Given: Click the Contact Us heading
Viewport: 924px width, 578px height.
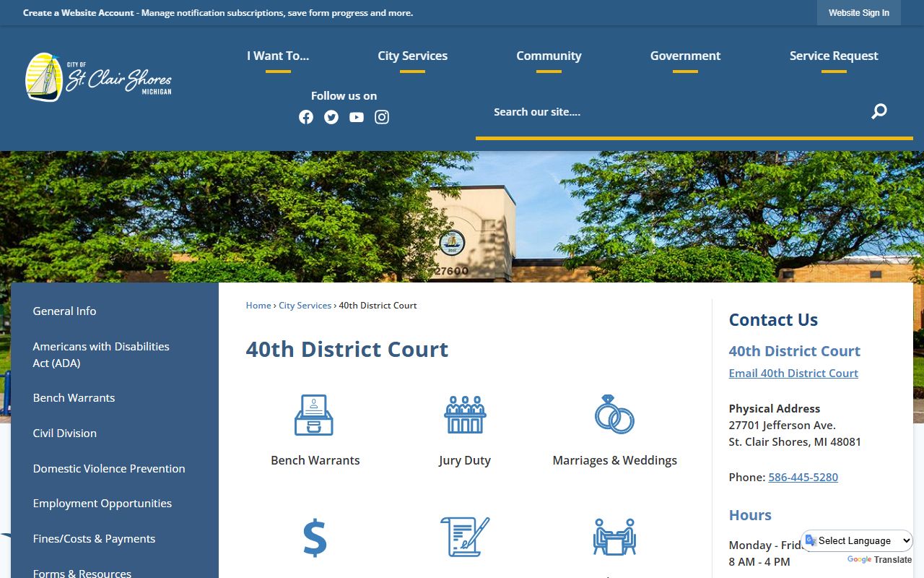Looking at the screenshot, I should 773,320.
